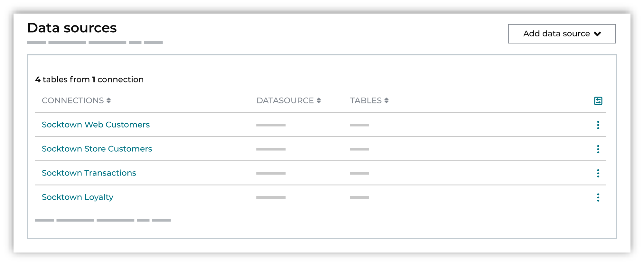This screenshot has height=266, width=644.
Task: Open the kebab menu for Socktown Loyalty
Action: coord(598,197)
